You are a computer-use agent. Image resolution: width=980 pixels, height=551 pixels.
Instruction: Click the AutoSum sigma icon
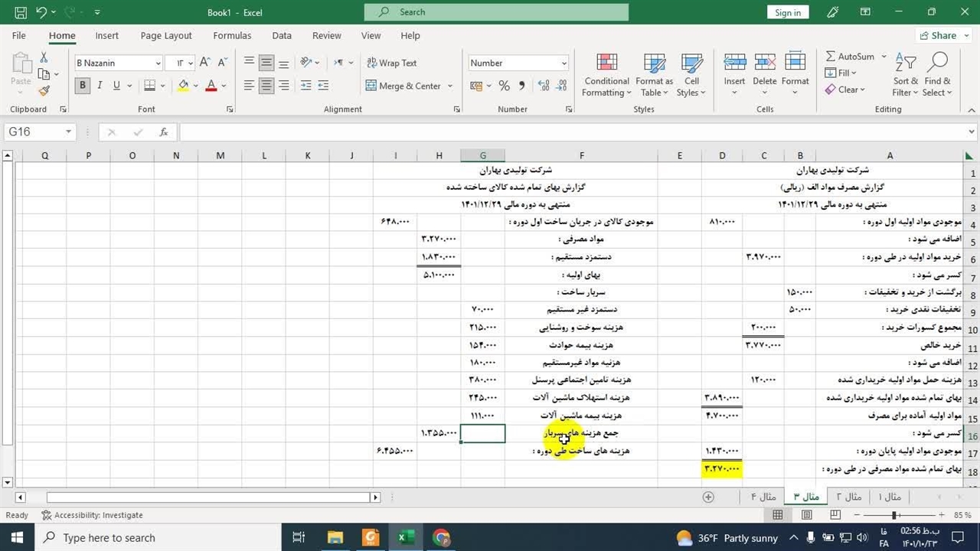point(831,57)
